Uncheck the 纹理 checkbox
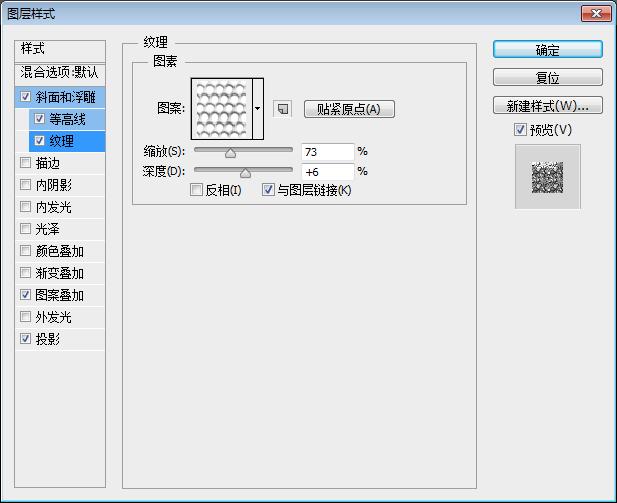The image size is (617, 503). [x=39, y=141]
